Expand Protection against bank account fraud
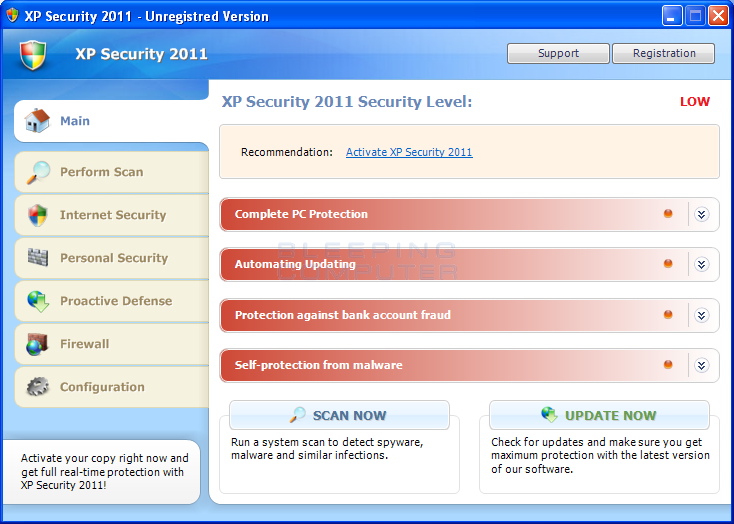734x524 pixels. tap(701, 315)
